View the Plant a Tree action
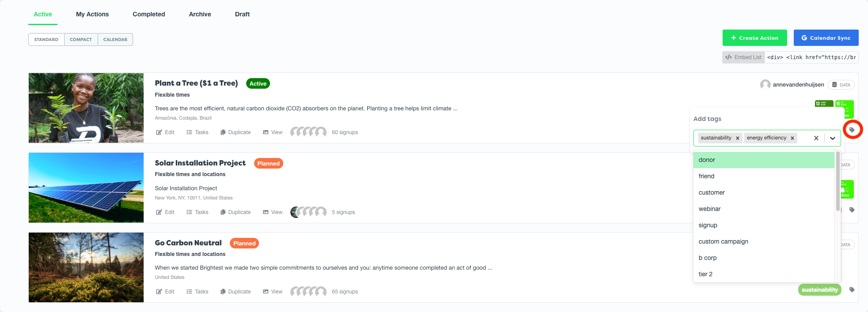This screenshot has width=868, height=312. [x=273, y=132]
